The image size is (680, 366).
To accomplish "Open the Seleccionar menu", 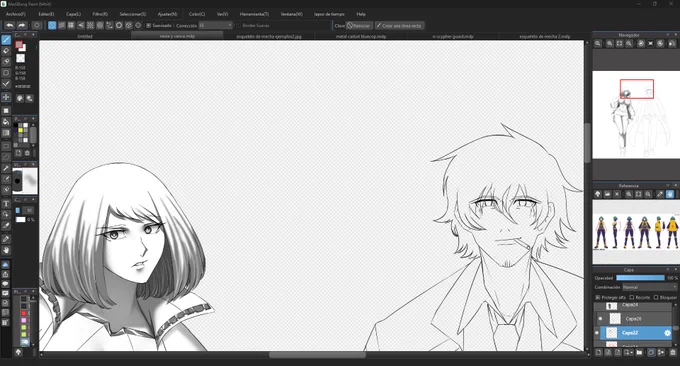I will click(133, 14).
